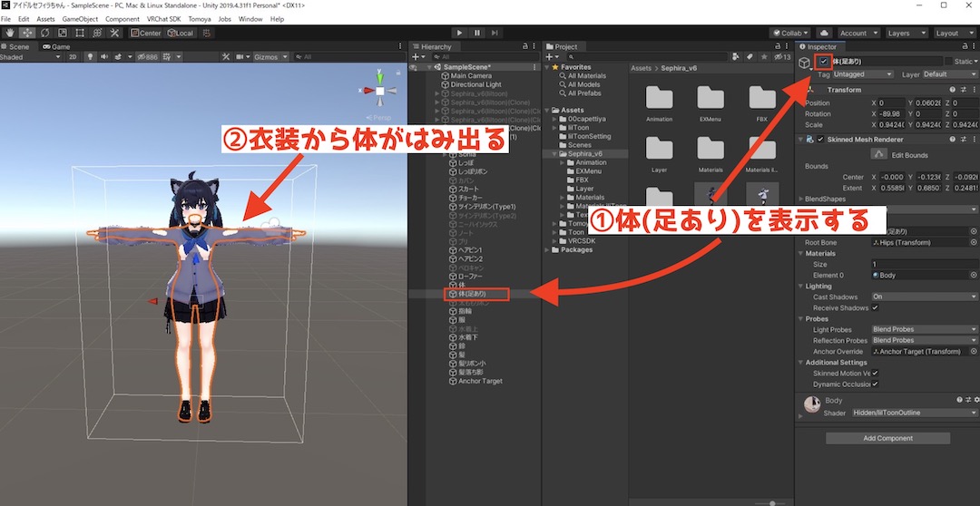Open the Tag Untagged dropdown
Viewport: 980px width, 506px height.
pyautogui.click(x=863, y=74)
